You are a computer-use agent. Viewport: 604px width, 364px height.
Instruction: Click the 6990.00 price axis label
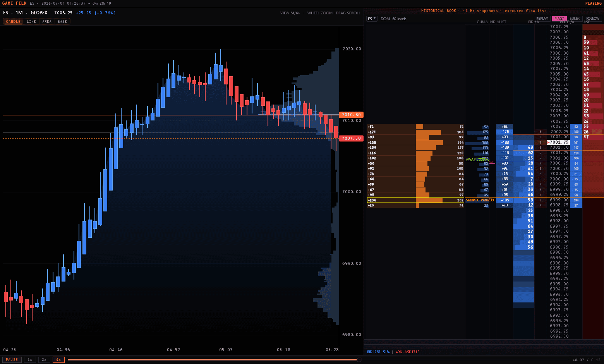(352, 263)
